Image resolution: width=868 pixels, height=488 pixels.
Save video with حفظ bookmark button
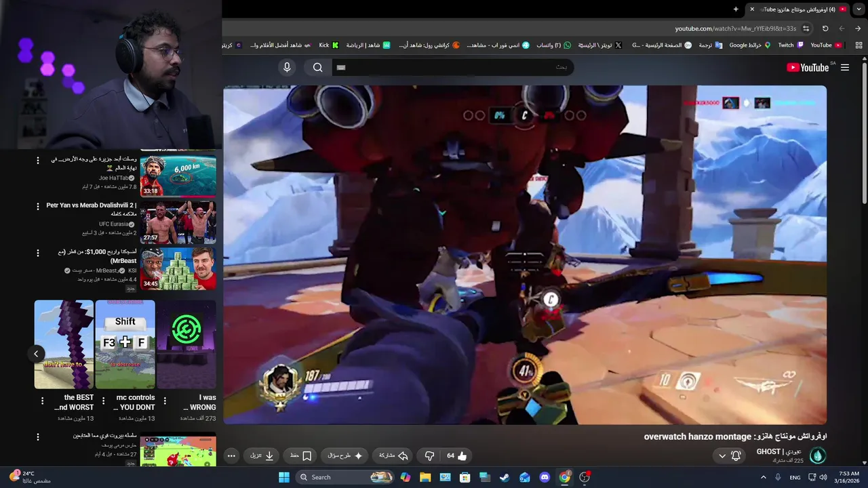pyautogui.click(x=300, y=456)
